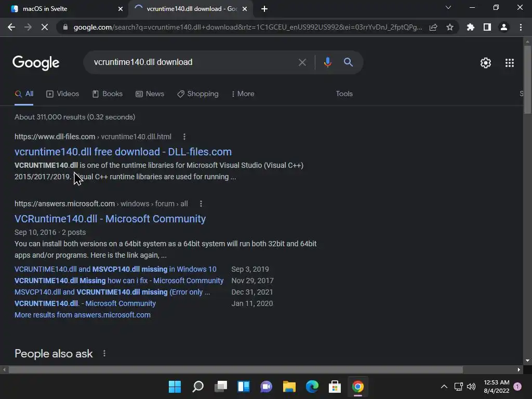Click the horizontal scrollbar thumb

pyautogui.click(x=236, y=369)
